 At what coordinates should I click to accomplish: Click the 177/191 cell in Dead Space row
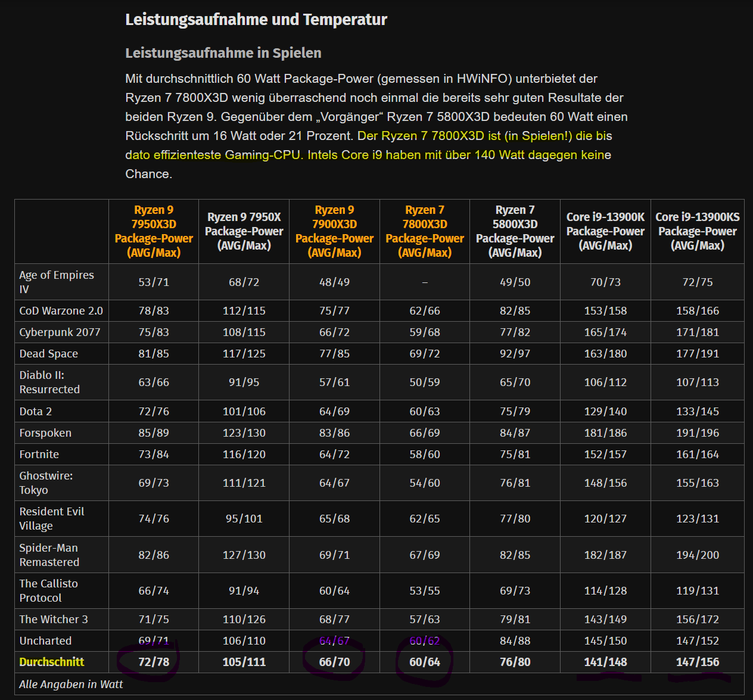[x=698, y=353]
